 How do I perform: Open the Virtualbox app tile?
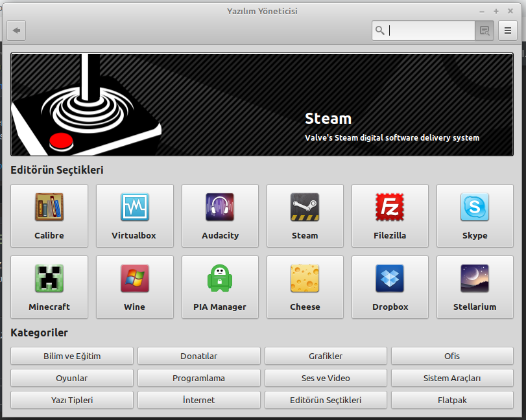click(135, 216)
